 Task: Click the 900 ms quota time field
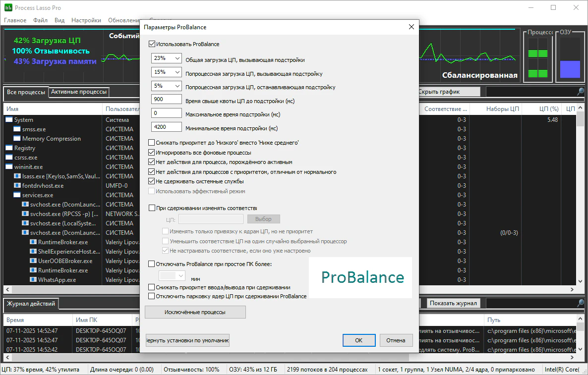[x=167, y=99]
